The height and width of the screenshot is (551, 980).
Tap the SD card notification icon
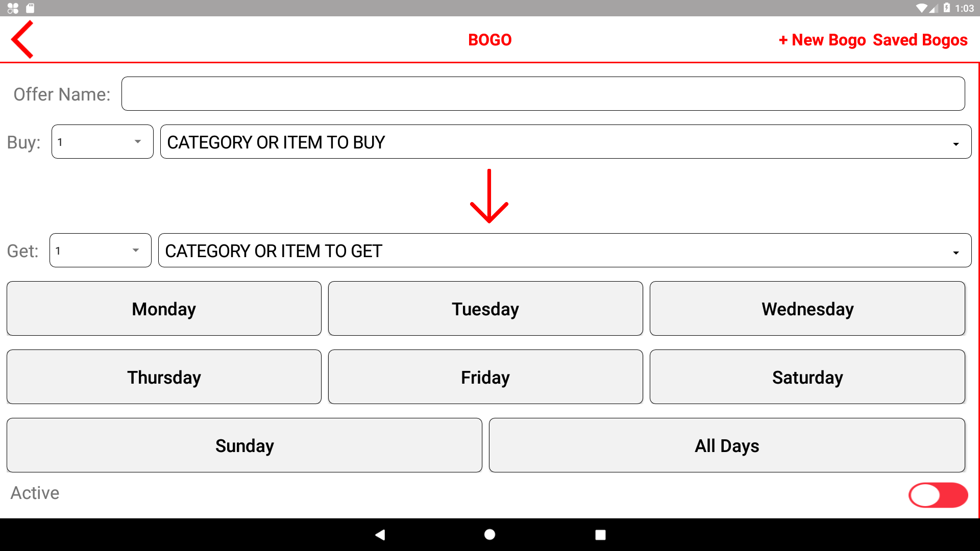pyautogui.click(x=30, y=8)
